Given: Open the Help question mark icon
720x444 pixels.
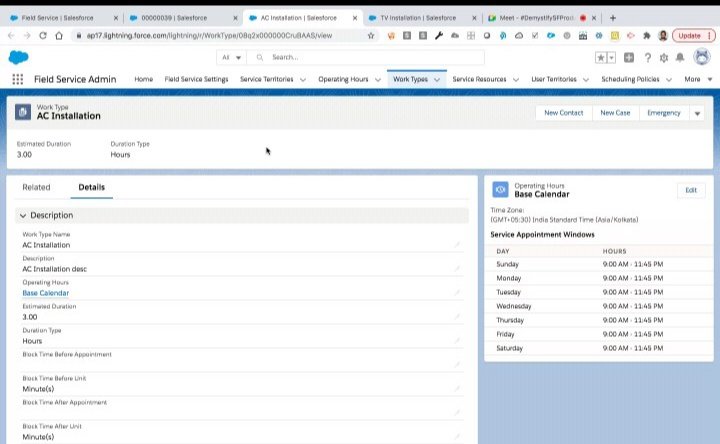Looking at the screenshot, I should 647,57.
